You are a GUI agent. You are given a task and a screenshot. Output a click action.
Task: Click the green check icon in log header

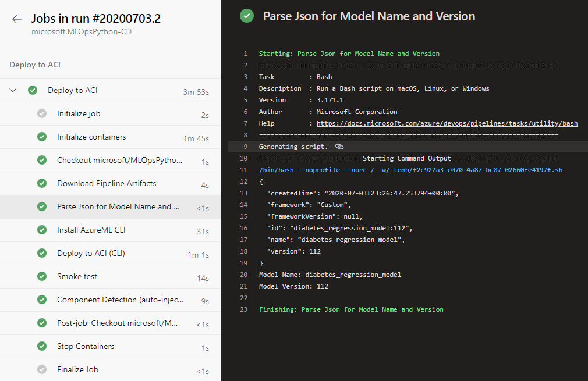(x=247, y=16)
